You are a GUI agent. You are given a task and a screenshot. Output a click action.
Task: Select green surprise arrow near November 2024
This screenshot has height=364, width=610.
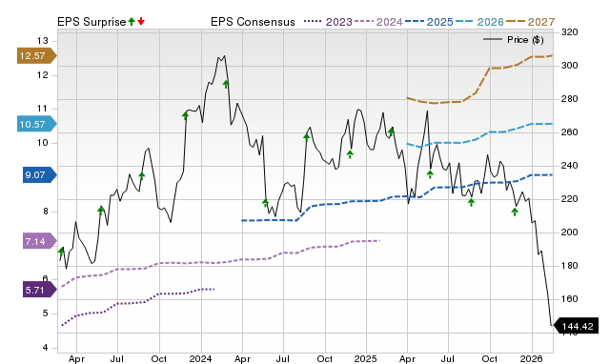tap(350, 154)
